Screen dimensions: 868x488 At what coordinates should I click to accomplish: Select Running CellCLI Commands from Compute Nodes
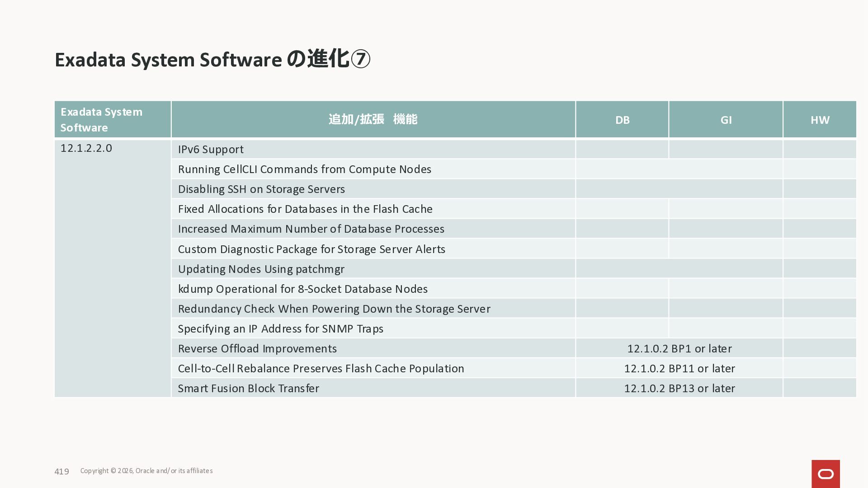coord(304,169)
